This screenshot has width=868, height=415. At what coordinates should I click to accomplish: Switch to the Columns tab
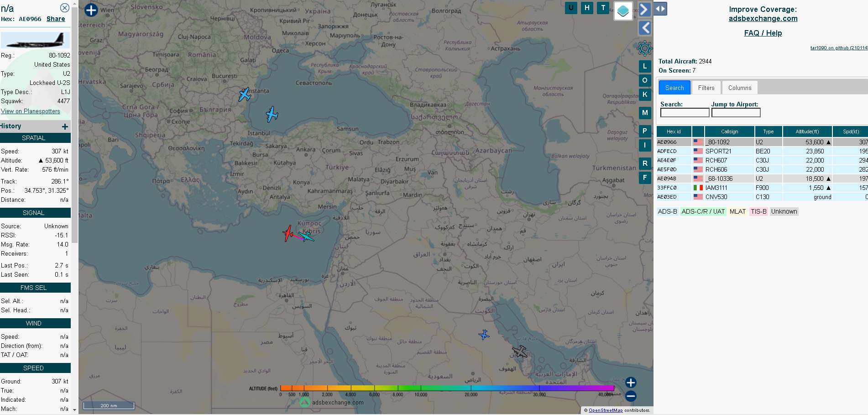tap(740, 88)
